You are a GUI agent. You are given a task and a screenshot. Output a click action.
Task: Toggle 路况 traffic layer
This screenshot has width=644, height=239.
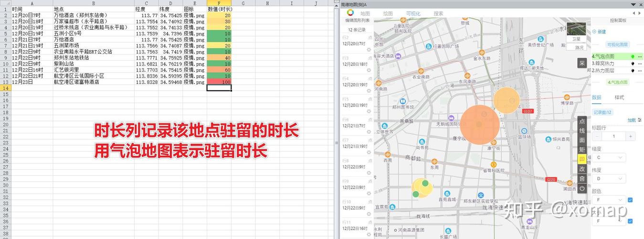tap(579, 47)
